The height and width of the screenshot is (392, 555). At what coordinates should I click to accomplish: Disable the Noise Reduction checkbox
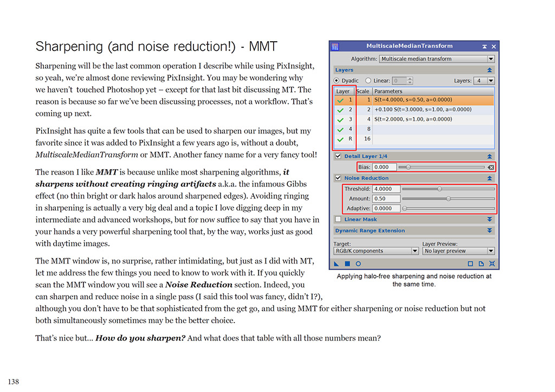click(x=338, y=178)
